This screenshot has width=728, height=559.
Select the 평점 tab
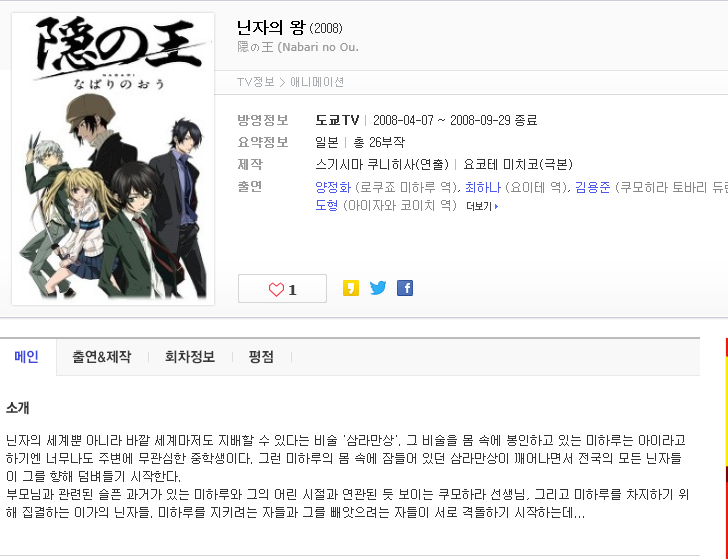(x=261, y=357)
